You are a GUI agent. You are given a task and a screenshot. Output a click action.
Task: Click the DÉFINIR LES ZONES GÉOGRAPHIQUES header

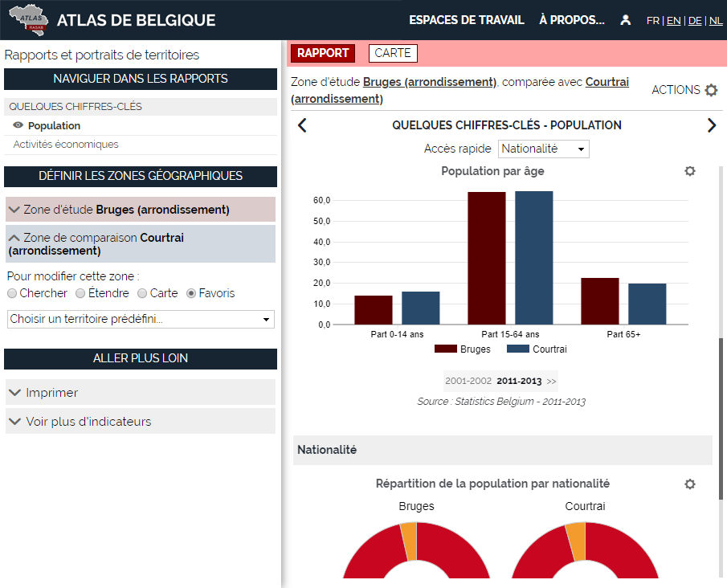point(141,176)
